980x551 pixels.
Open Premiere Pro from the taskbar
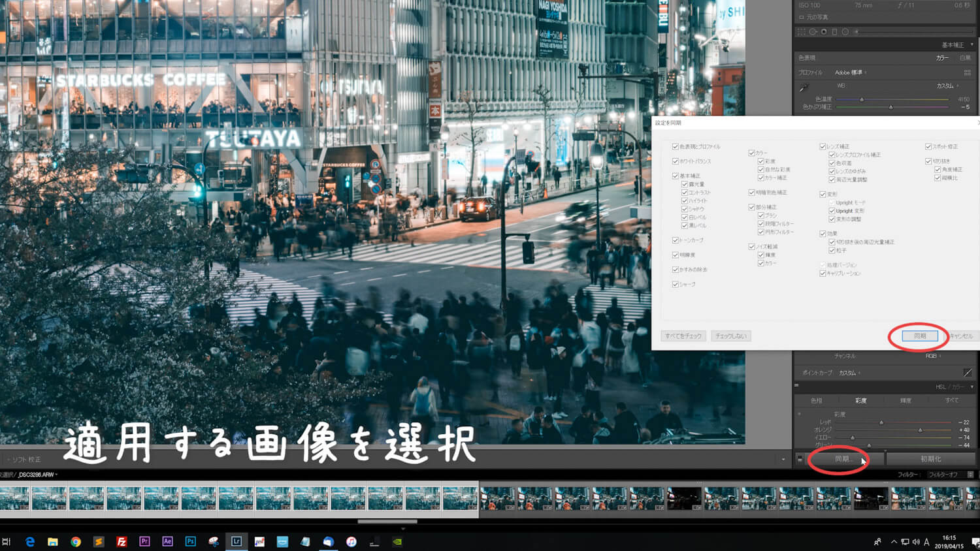click(144, 542)
